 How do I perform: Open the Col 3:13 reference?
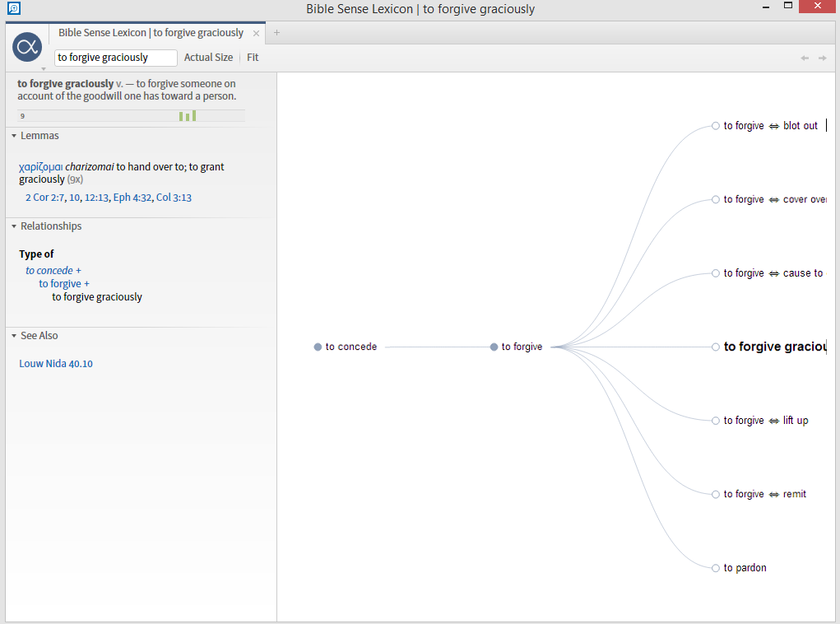coord(174,198)
